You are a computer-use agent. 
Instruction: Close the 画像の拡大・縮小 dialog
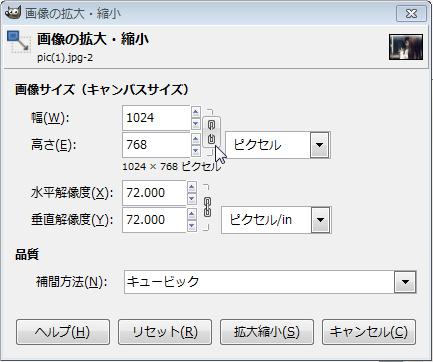[x=411, y=14]
